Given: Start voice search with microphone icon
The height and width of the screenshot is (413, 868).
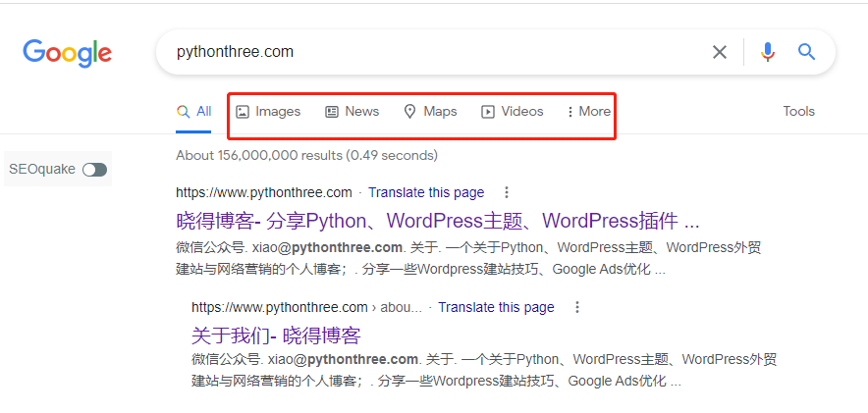Looking at the screenshot, I should point(767,53).
